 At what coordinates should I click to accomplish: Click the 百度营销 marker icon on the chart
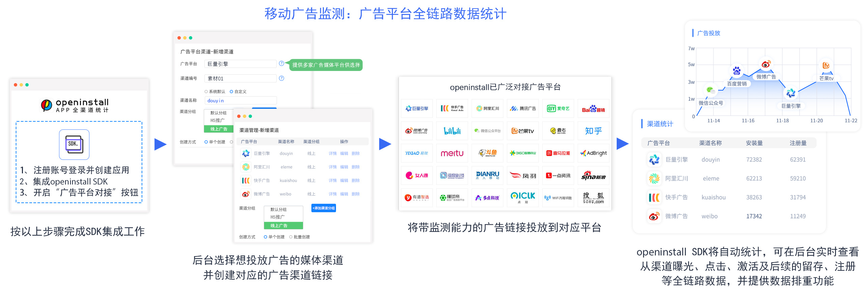coord(736,71)
